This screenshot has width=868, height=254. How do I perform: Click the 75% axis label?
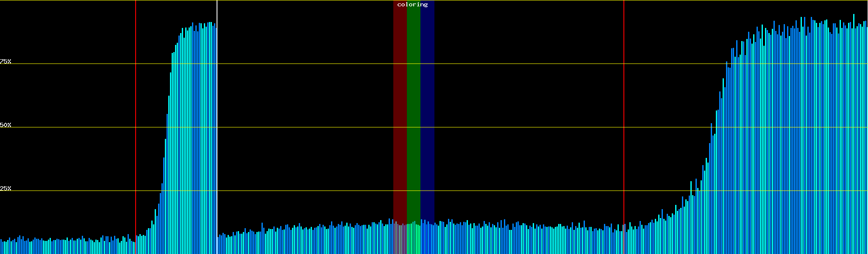(x=6, y=61)
